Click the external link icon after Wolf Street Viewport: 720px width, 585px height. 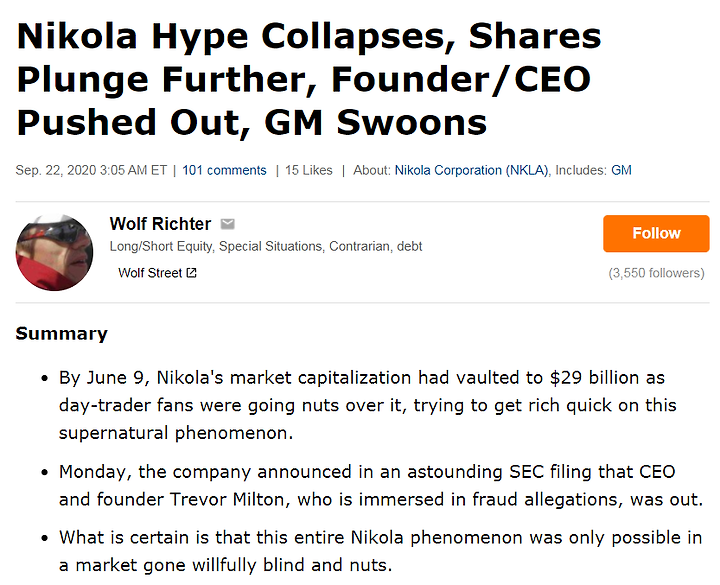(192, 273)
